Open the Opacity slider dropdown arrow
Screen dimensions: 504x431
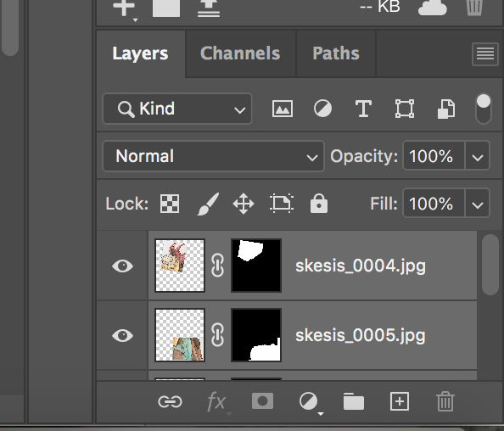(478, 156)
